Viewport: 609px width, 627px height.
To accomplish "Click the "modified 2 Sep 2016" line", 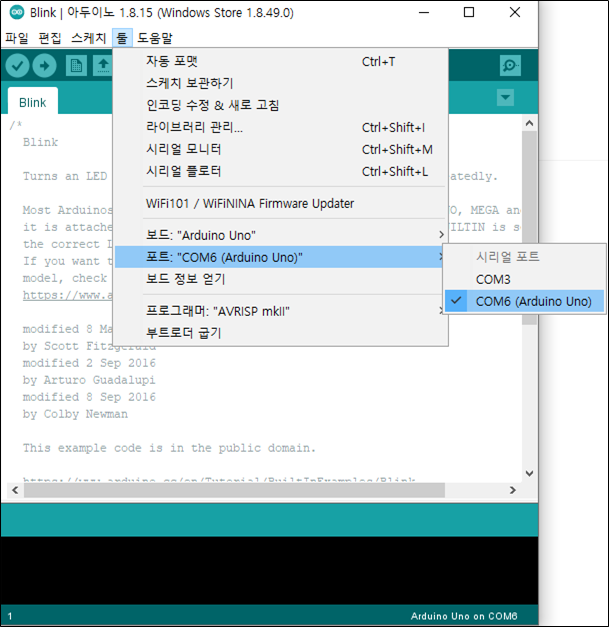I will point(89,363).
